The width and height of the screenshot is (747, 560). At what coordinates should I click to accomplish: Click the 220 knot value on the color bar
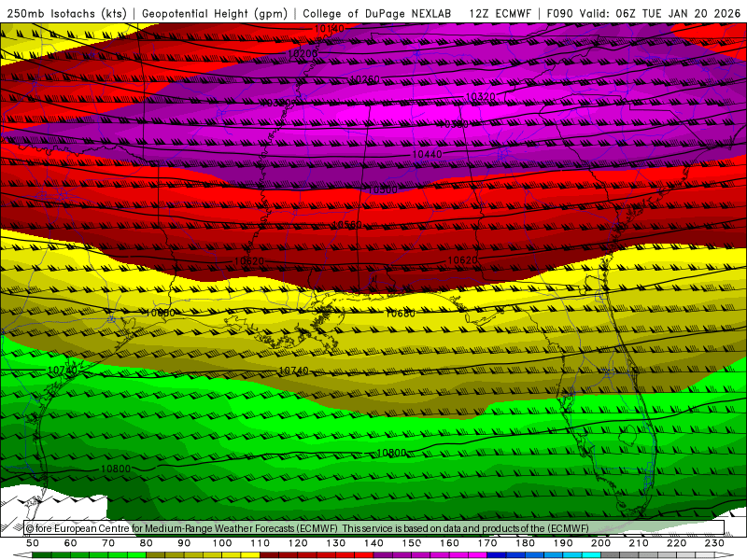(x=677, y=543)
